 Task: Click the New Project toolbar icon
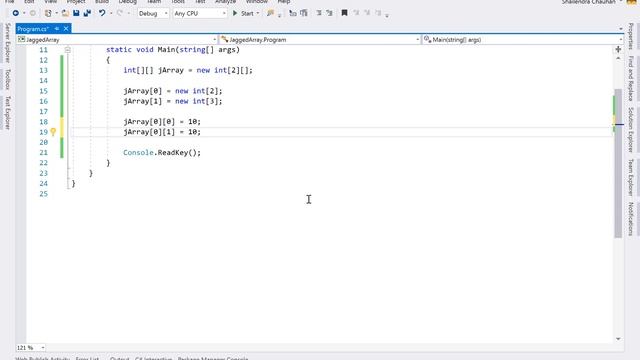(x=48, y=13)
